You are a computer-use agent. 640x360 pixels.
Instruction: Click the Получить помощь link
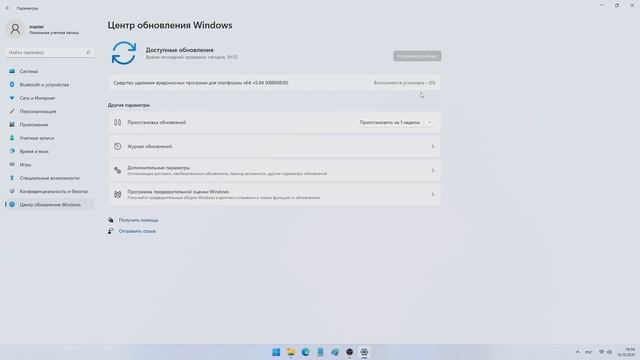click(138, 220)
